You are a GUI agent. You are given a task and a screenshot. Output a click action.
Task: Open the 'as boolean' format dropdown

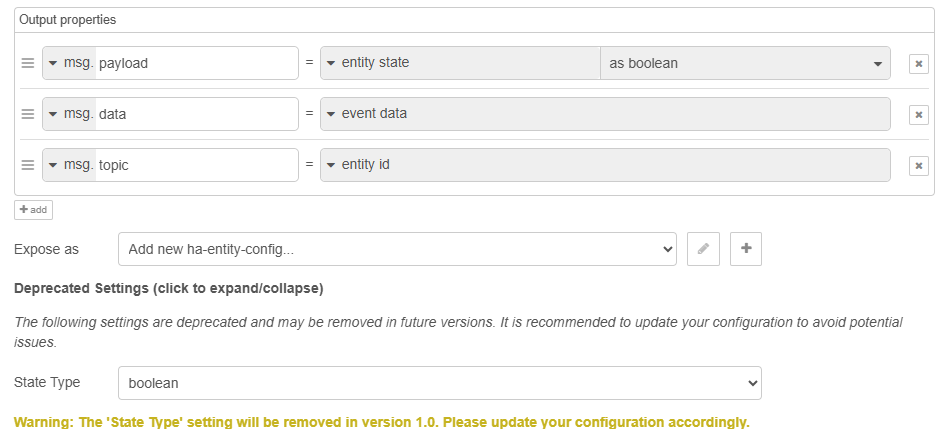pos(744,63)
